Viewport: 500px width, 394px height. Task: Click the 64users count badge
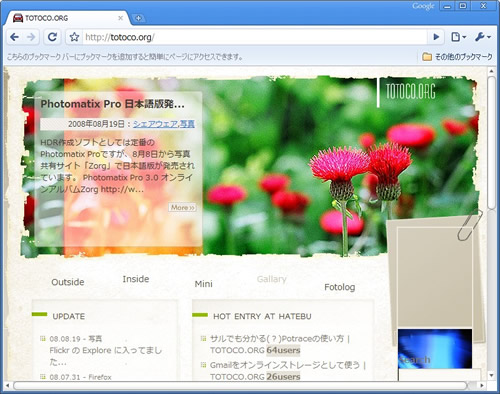[x=283, y=350]
